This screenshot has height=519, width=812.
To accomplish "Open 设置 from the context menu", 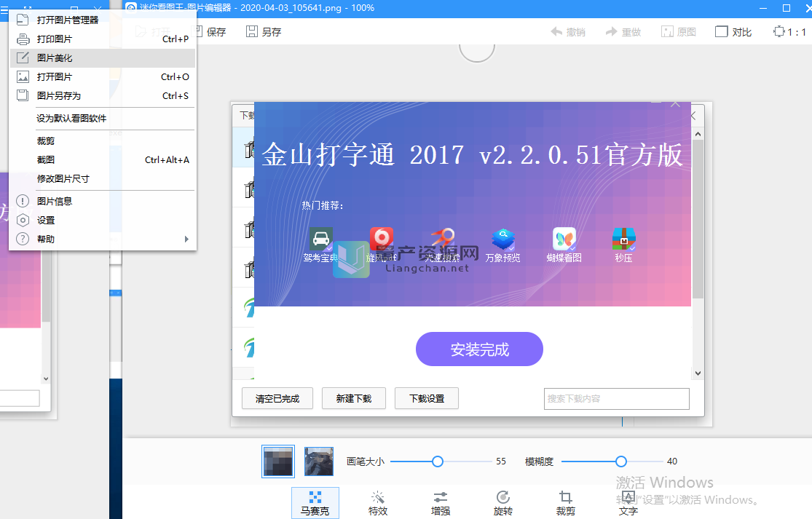I will coord(103,220).
